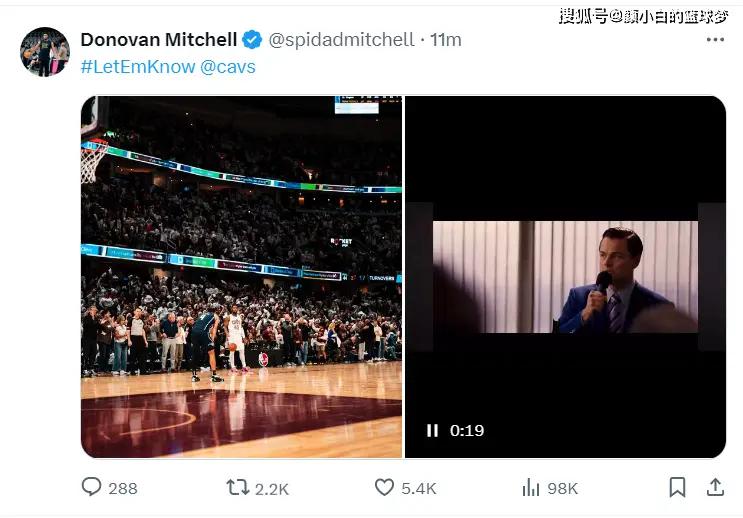Click the 5.4K likes count
The image size is (743, 518).
[x=418, y=488]
